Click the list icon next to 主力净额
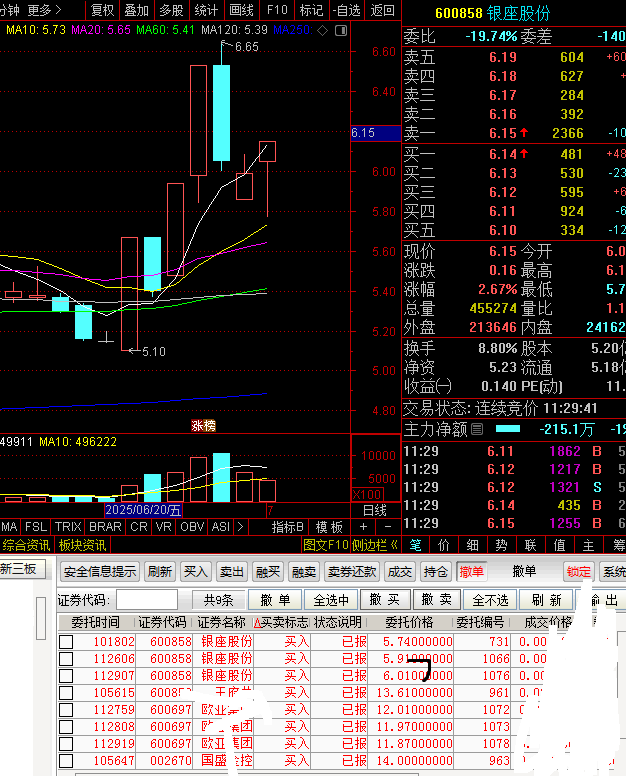626x776 pixels. (x=477, y=429)
